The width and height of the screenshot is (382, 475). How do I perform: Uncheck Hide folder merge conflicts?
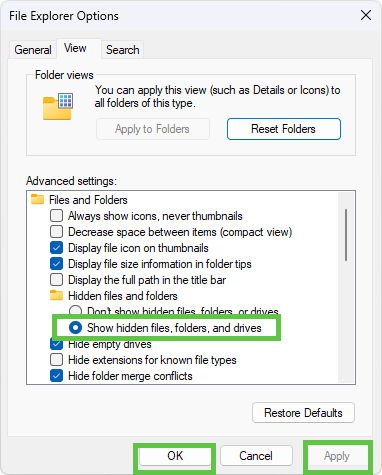56,376
